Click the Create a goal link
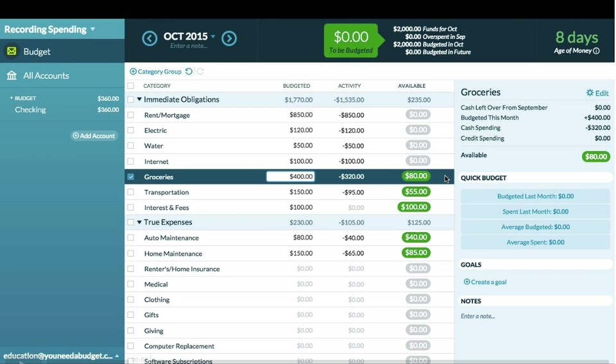This screenshot has width=616, height=364. click(485, 282)
